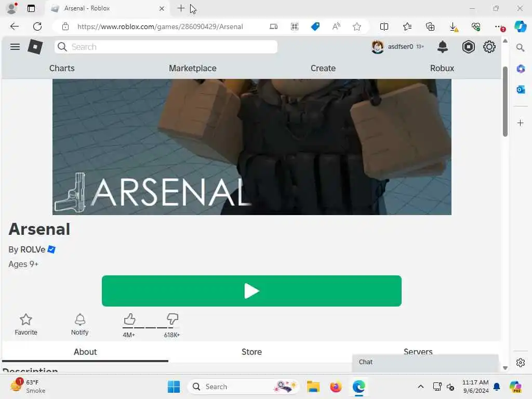Viewport: 532px width, 399px height.
Task: Open the weather widget 63°F Smoke
Action: [x=28, y=387]
